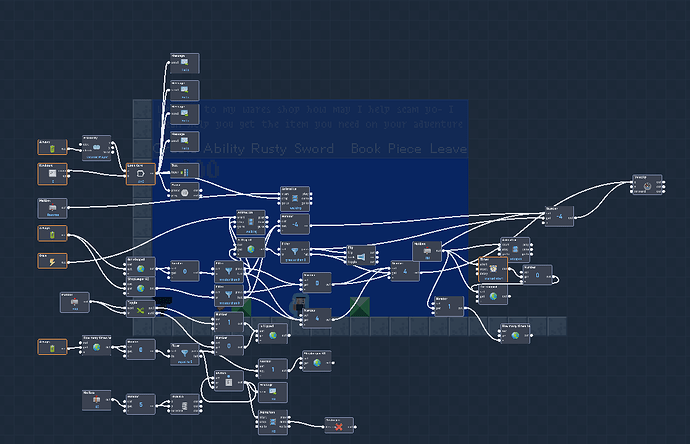
Task: Click the Flip node with megaphone icon
Action: click(361, 256)
